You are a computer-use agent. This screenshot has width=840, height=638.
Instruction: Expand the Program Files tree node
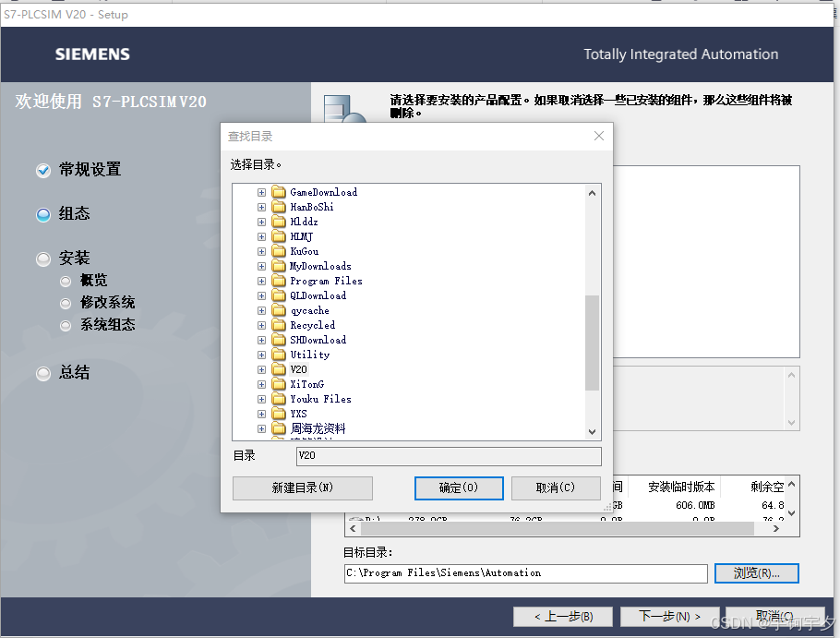click(261, 282)
